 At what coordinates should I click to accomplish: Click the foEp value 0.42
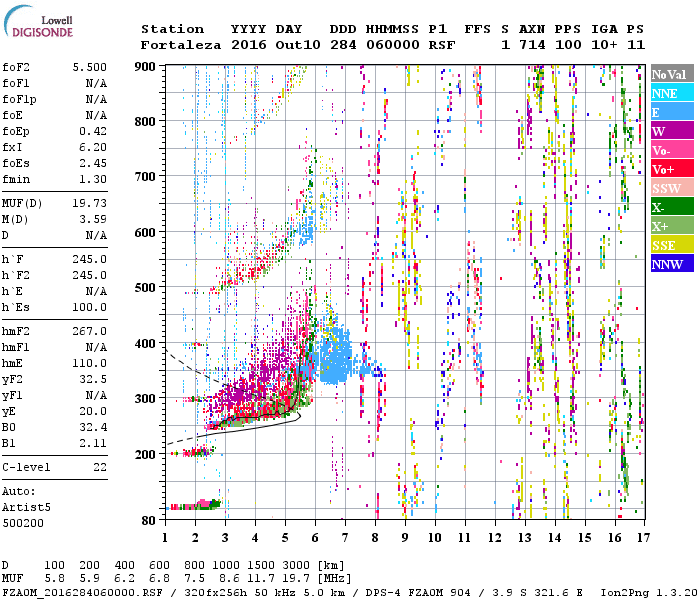pyautogui.click(x=93, y=131)
